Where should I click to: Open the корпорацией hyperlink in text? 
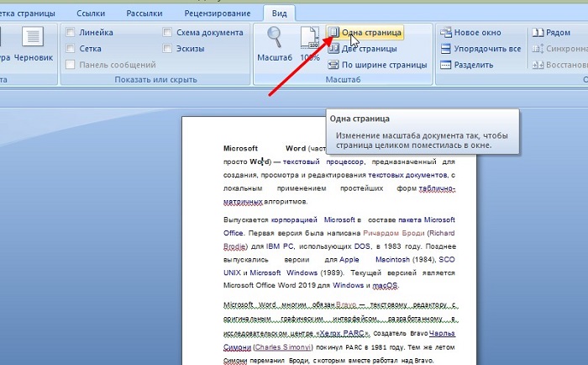click(x=294, y=220)
